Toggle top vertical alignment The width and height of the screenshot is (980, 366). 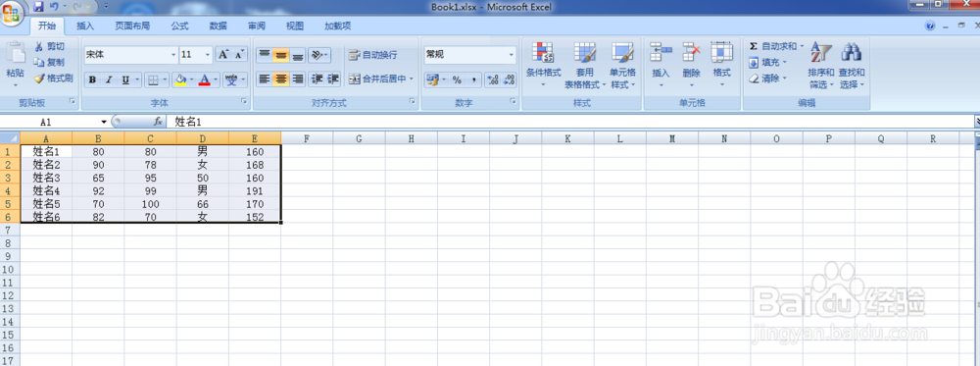265,54
